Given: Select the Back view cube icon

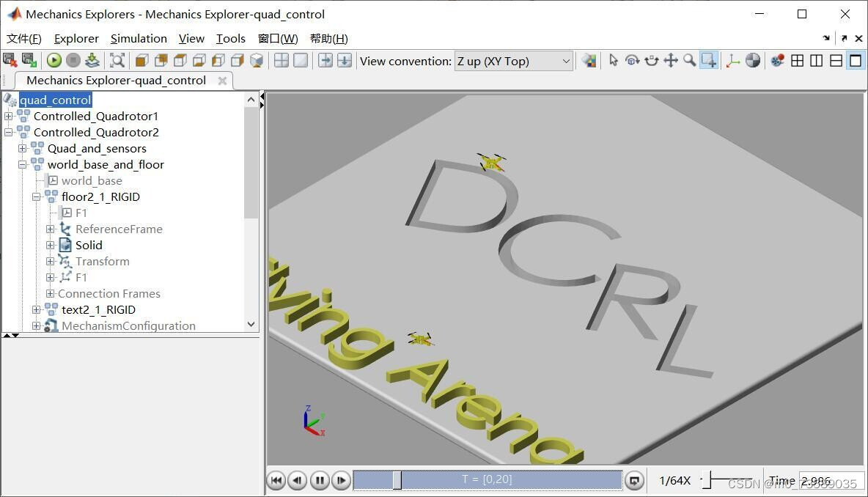Looking at the screenshot, I should tap(161, 60).
